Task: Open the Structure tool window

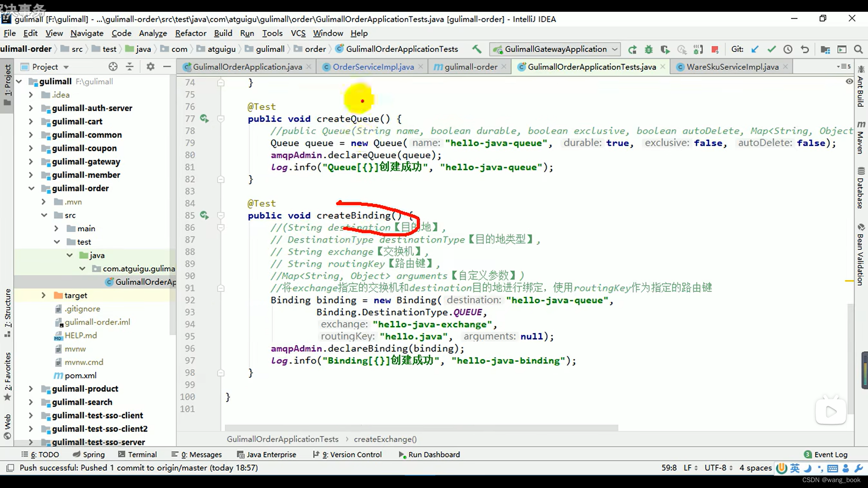Action: pyautogui.click(x=7, y=313)
